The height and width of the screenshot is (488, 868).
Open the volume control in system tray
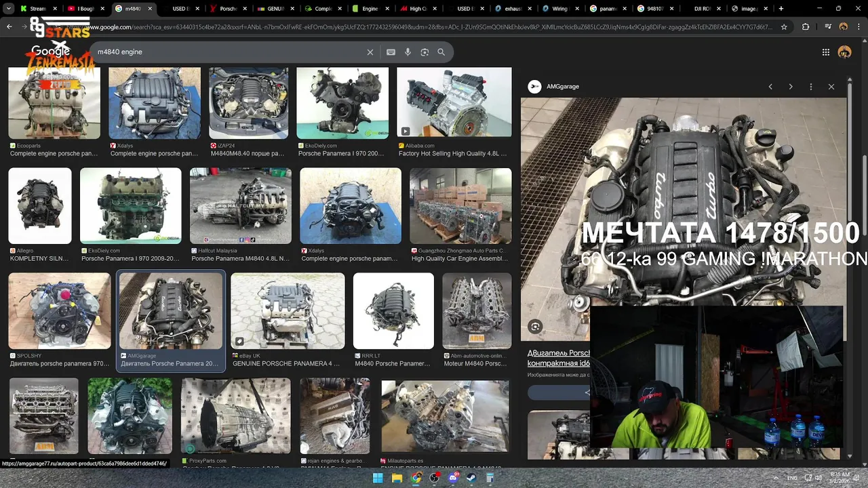tap(818, 479)
